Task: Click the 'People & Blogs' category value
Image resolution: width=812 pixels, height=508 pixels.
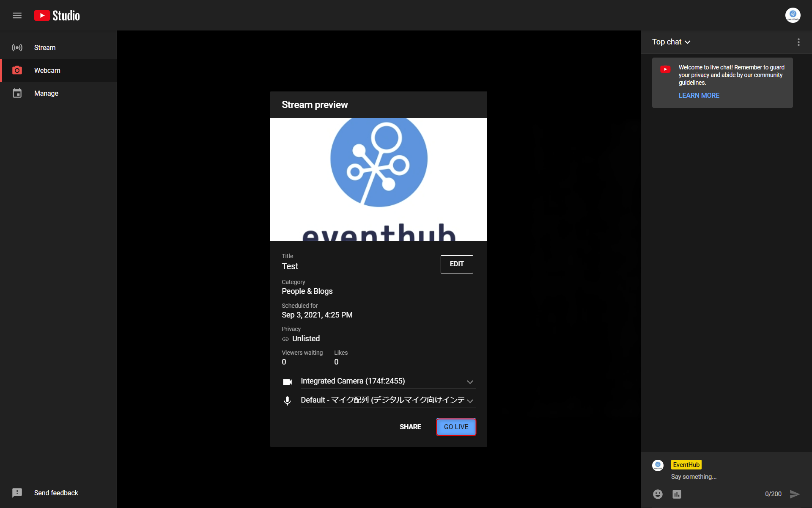Action: pos(307,291)
